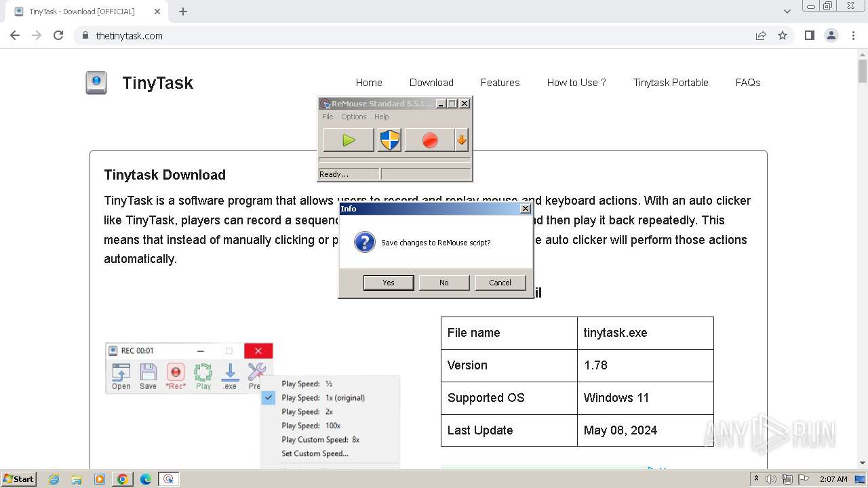Screen dimensions: 868x488
Task: Hit the red record button in ReMouse
Action: pyautogui.click(x=429, y=140)
